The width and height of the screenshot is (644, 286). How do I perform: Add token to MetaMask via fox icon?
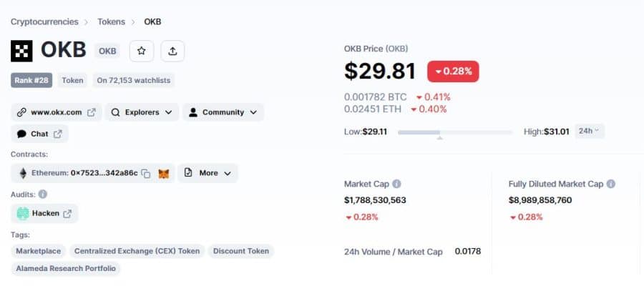point(163,174)
